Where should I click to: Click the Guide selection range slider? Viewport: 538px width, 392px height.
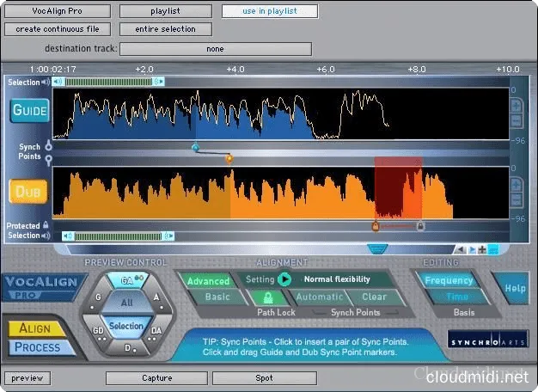click(109, 82)
